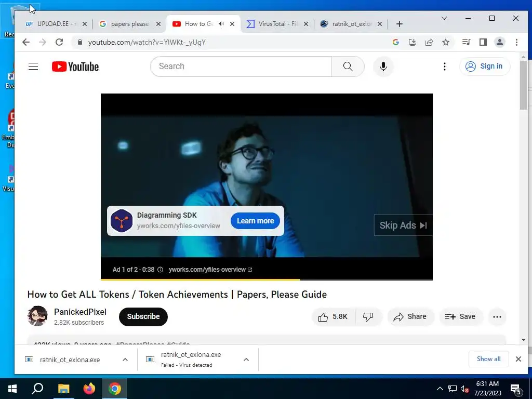Open Google search side panel icon
This screenshot has width=532, height=399.
395,42
